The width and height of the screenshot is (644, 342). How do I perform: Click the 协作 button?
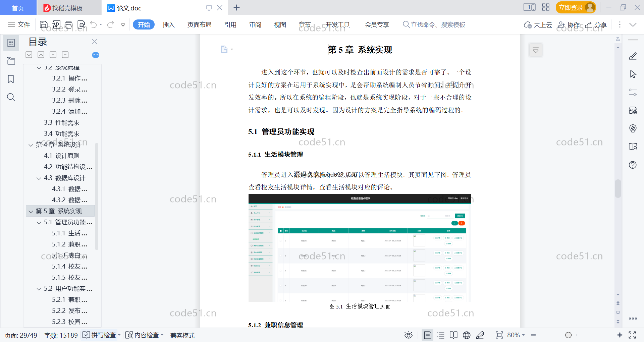coord(569,25)
